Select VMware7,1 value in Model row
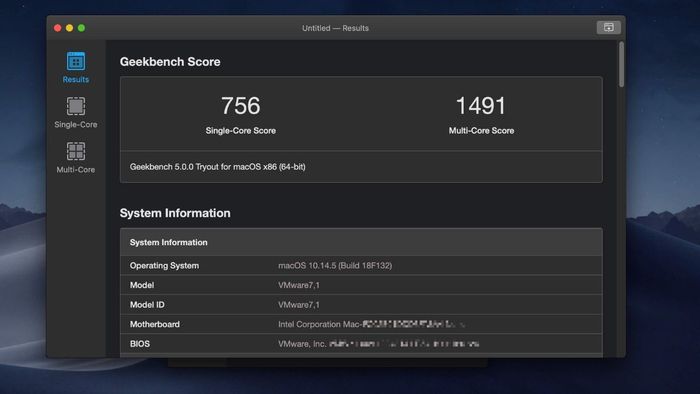This screenshot has width=700, height=394. (299, 285)
